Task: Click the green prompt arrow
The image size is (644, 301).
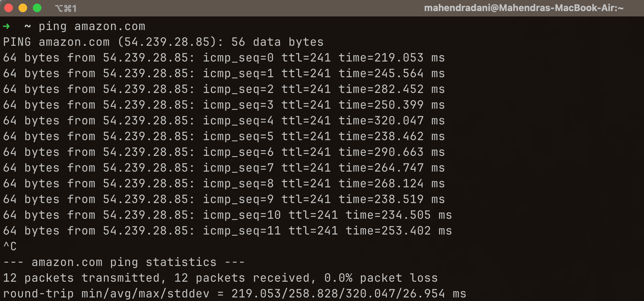Action: [6, 26]
